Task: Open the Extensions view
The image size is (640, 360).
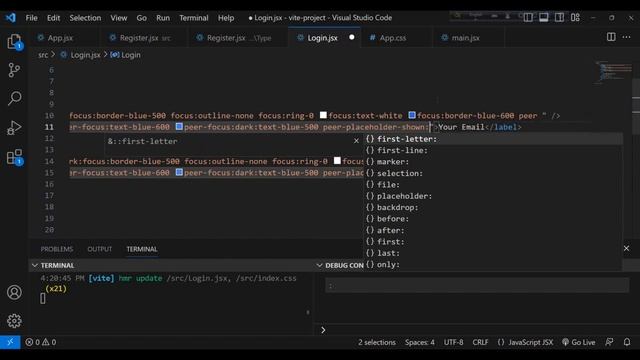Action: tap(14, 157)
